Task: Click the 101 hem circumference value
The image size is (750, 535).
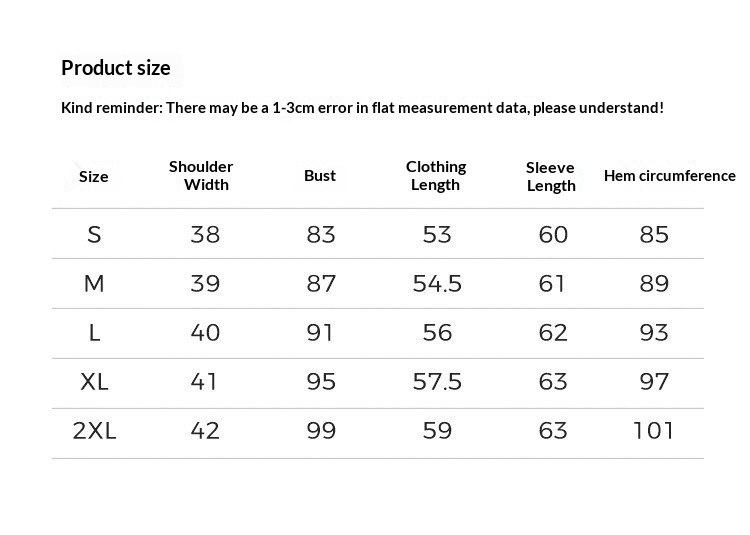Action: tap(654, 431)
